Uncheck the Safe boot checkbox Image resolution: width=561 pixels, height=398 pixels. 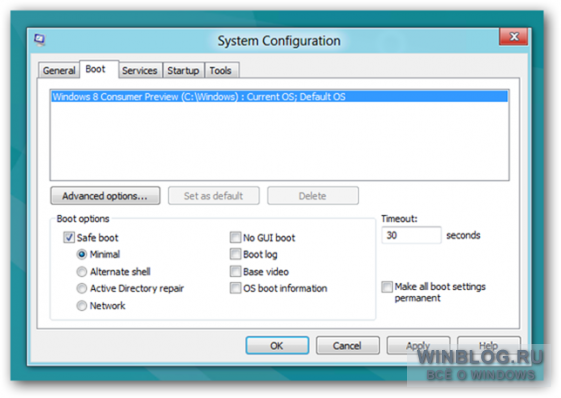69,237
